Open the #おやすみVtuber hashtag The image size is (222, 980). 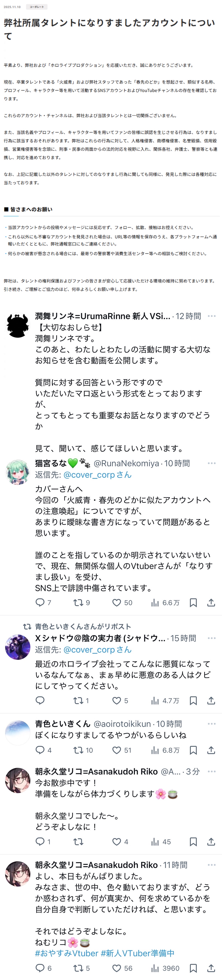(67, 953)
